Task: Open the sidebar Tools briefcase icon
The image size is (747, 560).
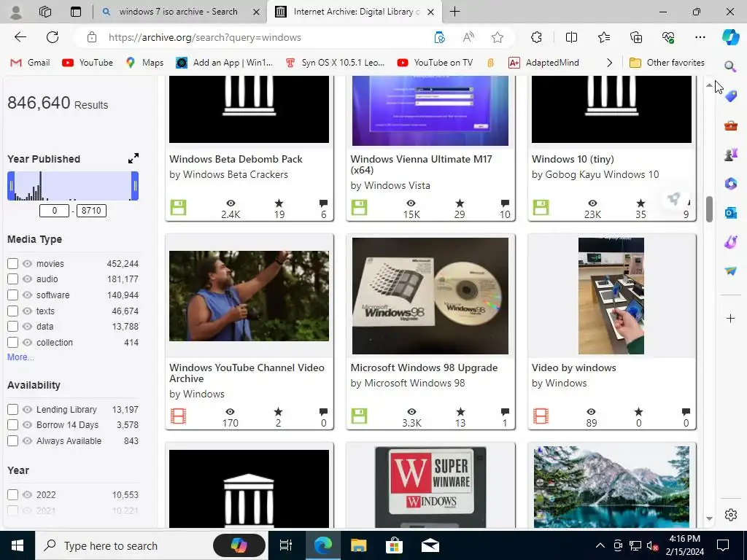Action: 730,125
